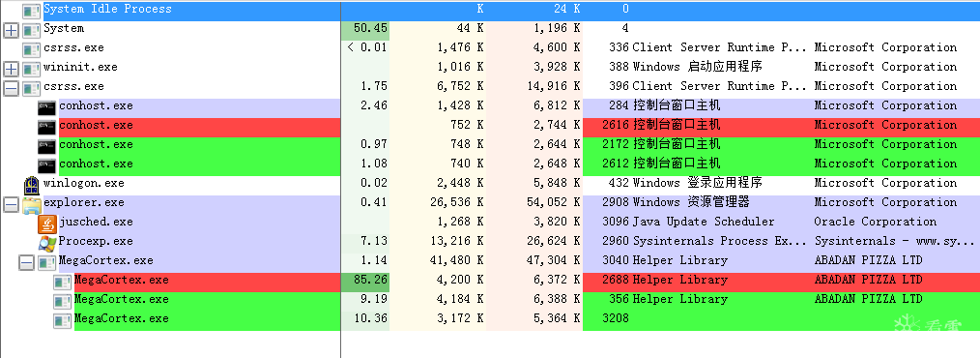Viewport: 980px width, 358px height.
Task: Select the System Idle Process row name
Action: point(107,9)
